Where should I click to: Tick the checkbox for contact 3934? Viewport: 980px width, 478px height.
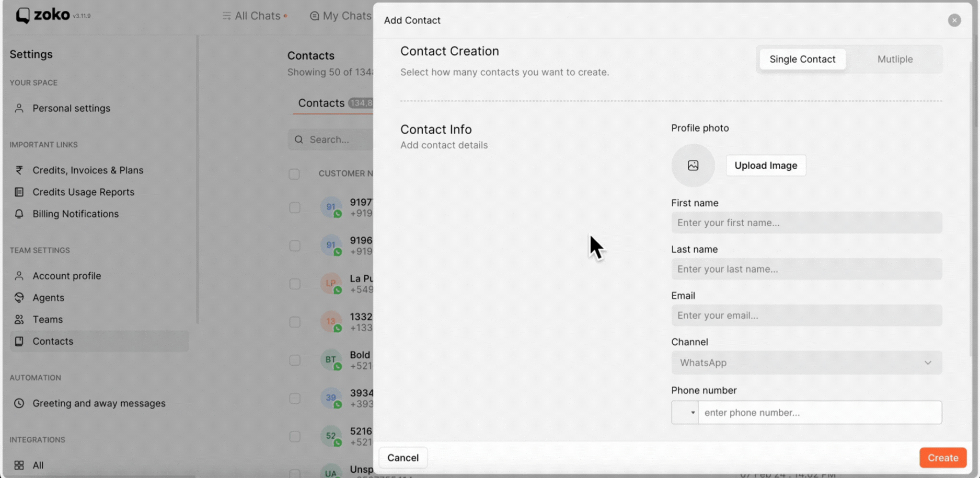click(x=295, y=398)
